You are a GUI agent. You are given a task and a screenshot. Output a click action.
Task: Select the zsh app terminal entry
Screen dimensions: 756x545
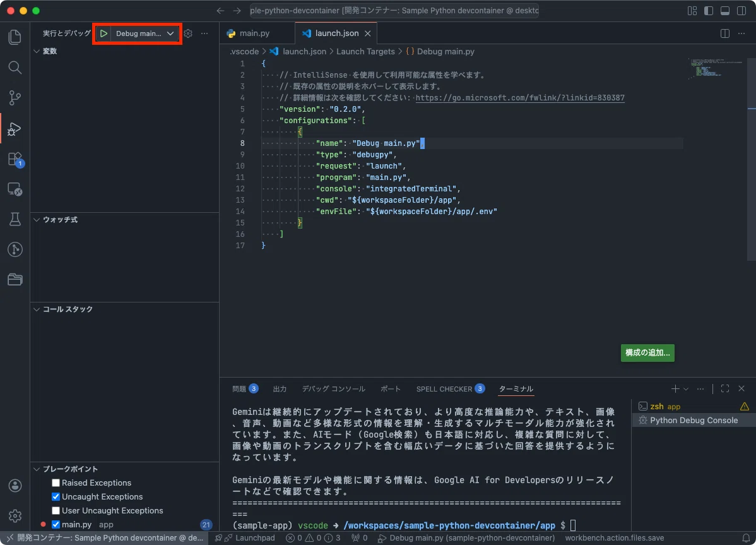click(694, 406)
